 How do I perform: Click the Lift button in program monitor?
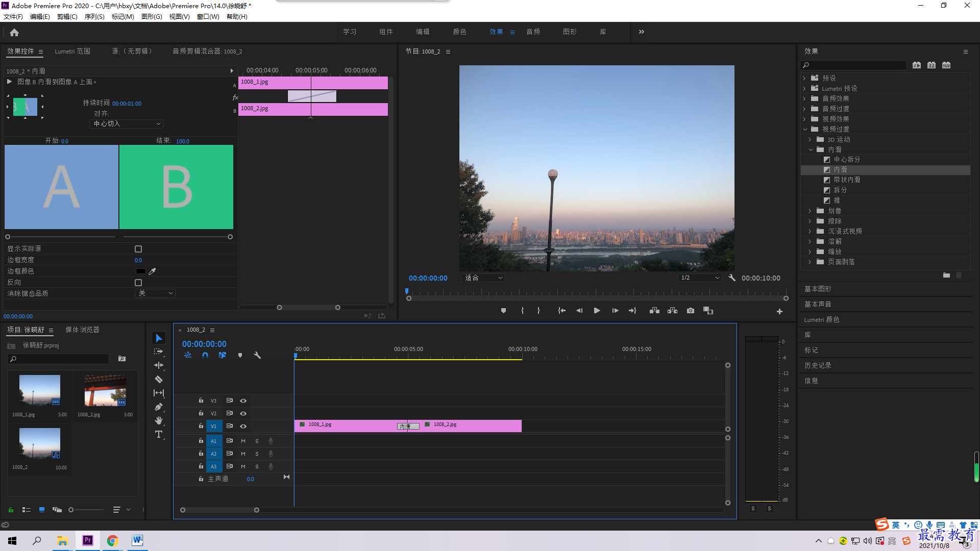click(654, 311)
